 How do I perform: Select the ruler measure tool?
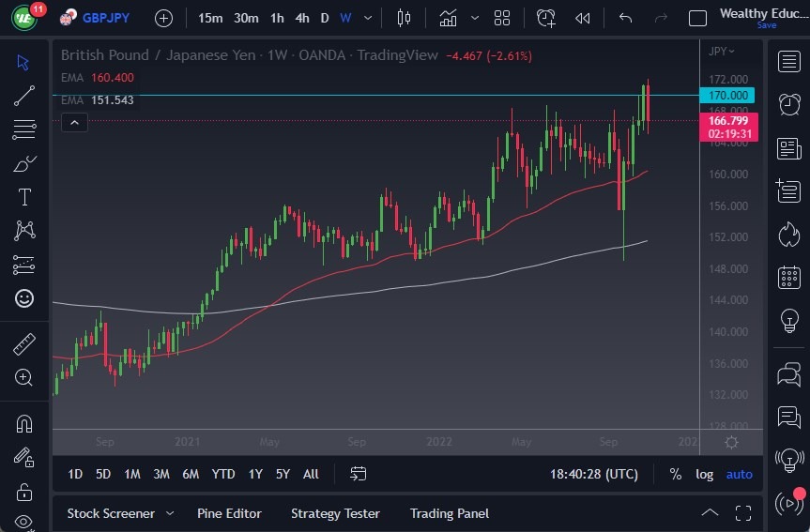pos(24,344)
